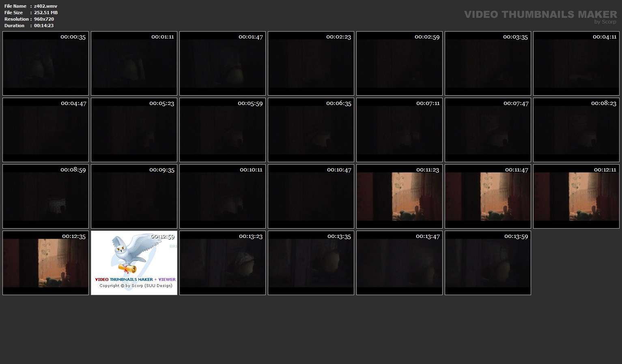This screenshot has width=622, height=364.
Task: Click the VIDEO THUMBNAILS MAKER watermark title
Action: point(540,15)
